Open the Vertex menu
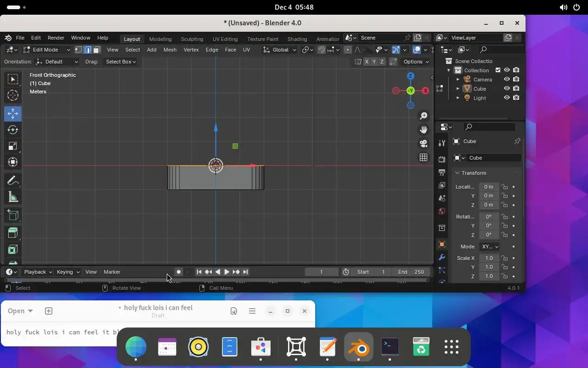Screen dimensions: 588x368 [x=191, y=50]
